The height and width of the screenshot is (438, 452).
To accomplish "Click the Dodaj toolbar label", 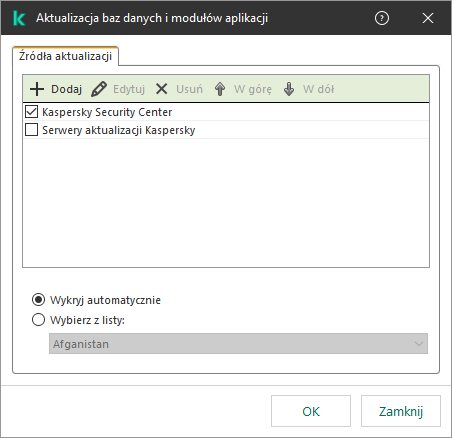I will coord(66,89).
